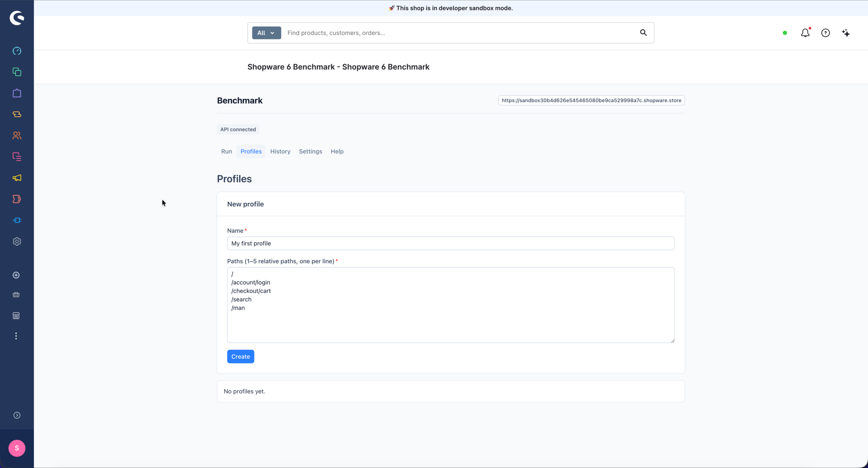The width and height of the screenshot is (868, 468).
Task: Click the storefront icon in the sidebar
Action: [x=16, y=316]
